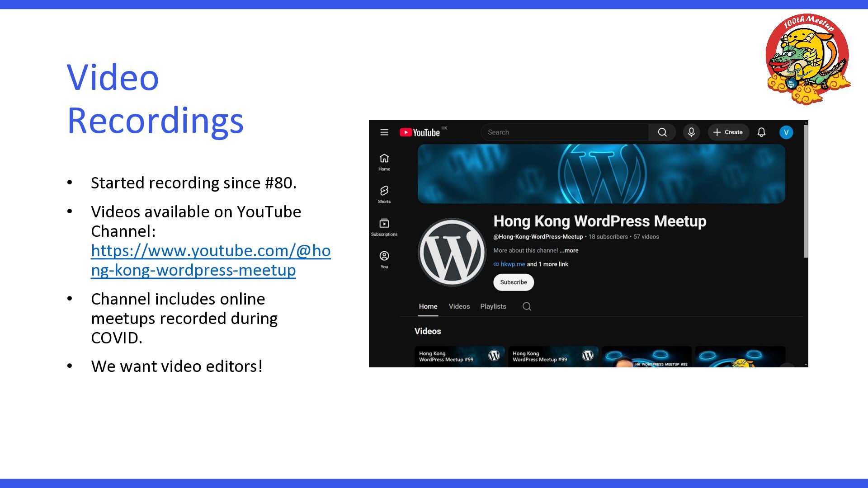Image resolution: width=868 pixels, height=488 pixels.
Task: Open the HK WordPress Meetup #92 thumbnail
Action: click(647, 357)
